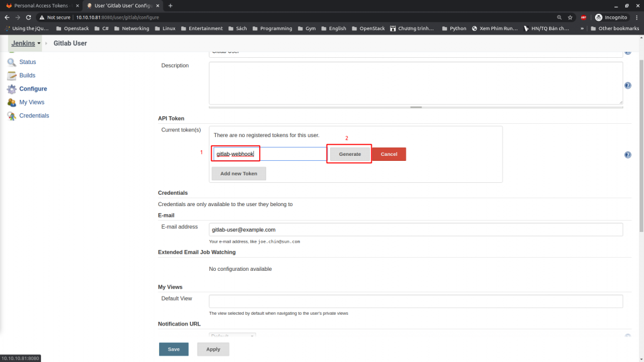Screen dimensions: 644x362
Task: Open the Linux bookmarks folder
Action: (165, 28)
